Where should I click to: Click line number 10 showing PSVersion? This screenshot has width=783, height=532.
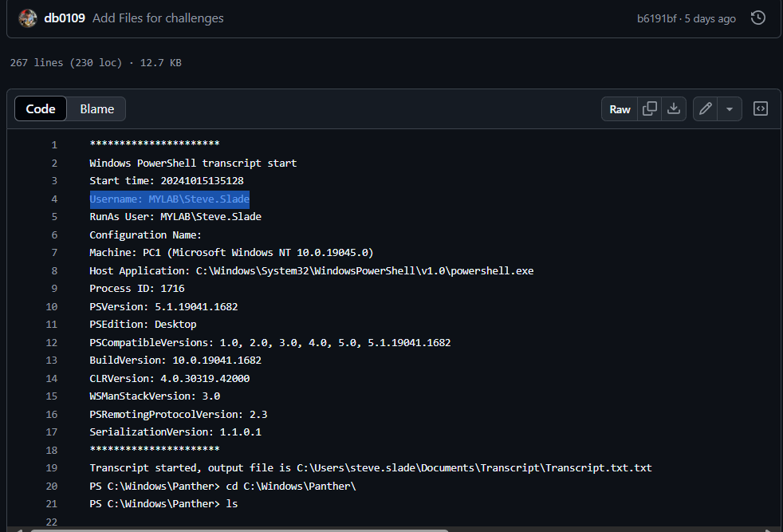[51, 306]
